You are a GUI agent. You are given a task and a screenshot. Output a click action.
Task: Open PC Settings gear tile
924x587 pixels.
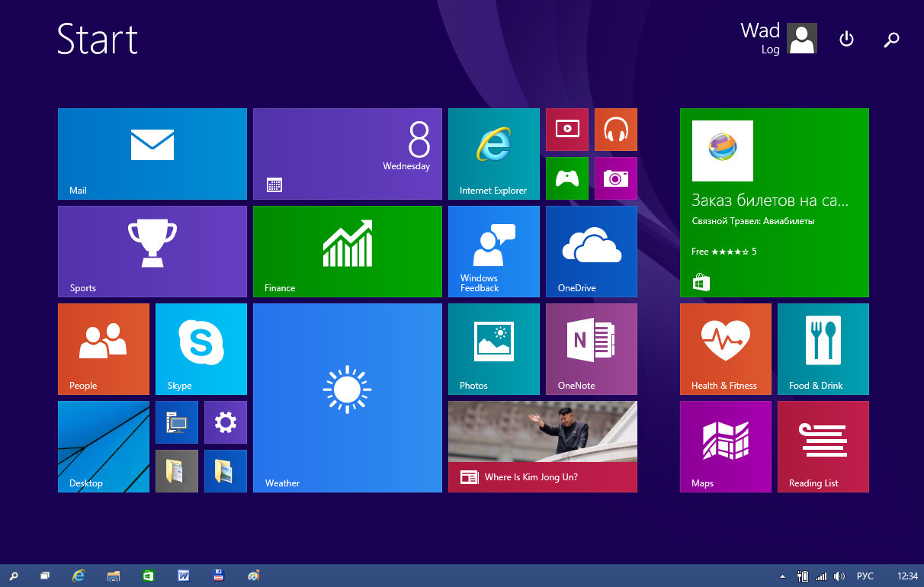pos(225,422)
